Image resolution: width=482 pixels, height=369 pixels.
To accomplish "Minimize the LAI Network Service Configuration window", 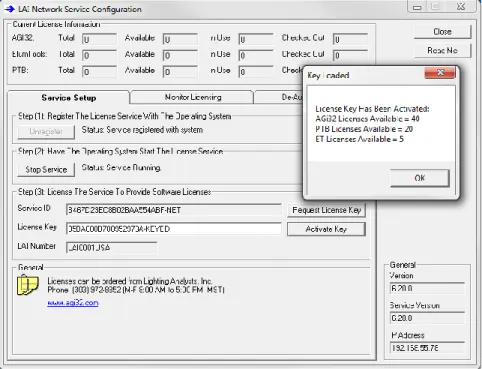I will 417,7.
